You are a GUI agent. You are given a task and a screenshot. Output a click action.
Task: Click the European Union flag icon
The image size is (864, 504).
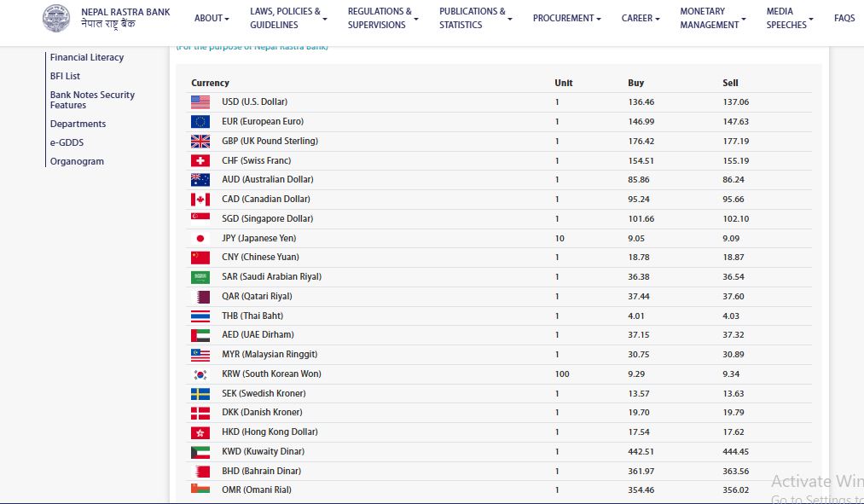(x=200, y=122)
